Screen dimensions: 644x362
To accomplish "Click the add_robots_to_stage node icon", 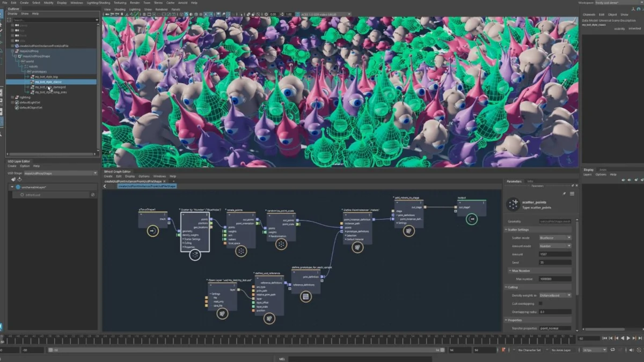I will click(x=408, y=231).
